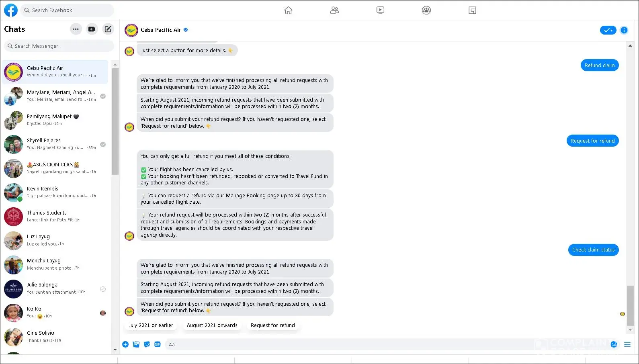Expand the mark-as-done checkmark dropdown

(x=608, y=30)
